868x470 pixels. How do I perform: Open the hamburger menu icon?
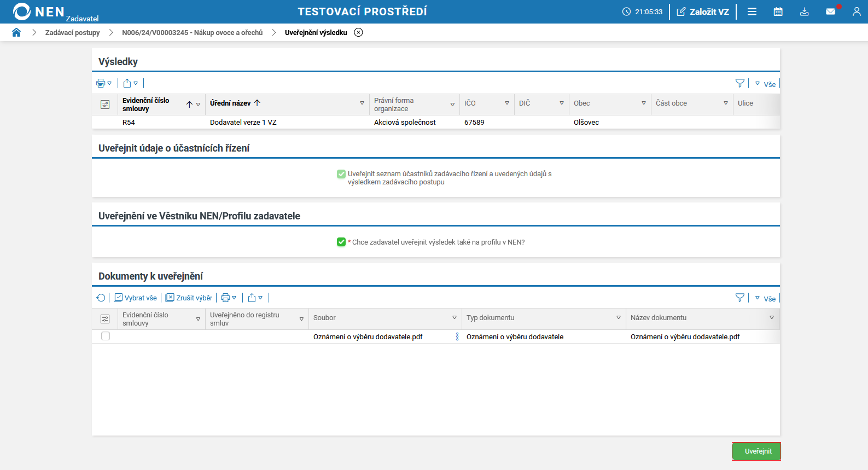click(x=752, y=11)
